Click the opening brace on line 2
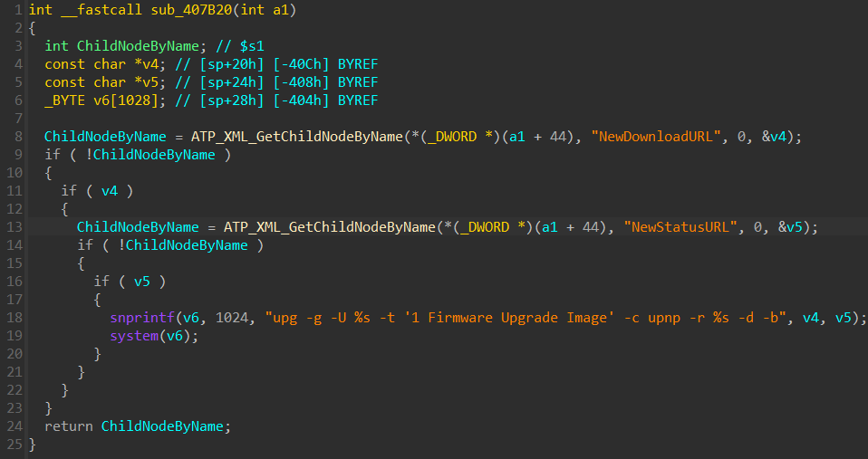This screenshot has width=868, height=459. coord(32,28)
